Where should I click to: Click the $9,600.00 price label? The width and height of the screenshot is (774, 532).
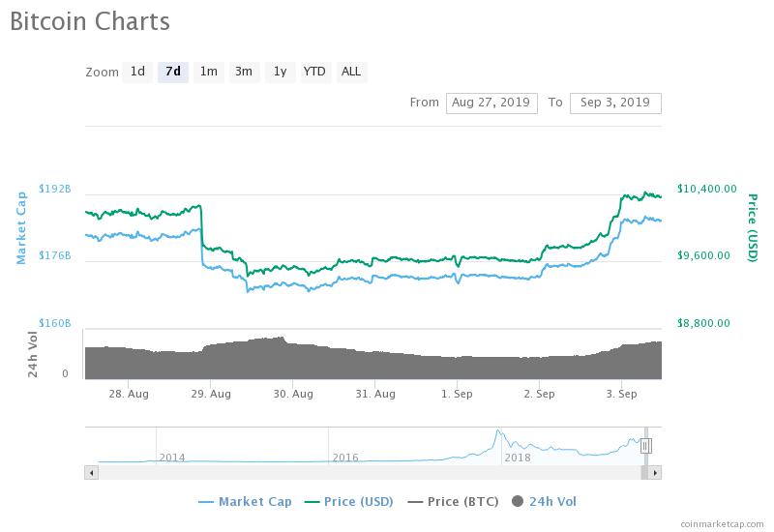tap(703, 255)
